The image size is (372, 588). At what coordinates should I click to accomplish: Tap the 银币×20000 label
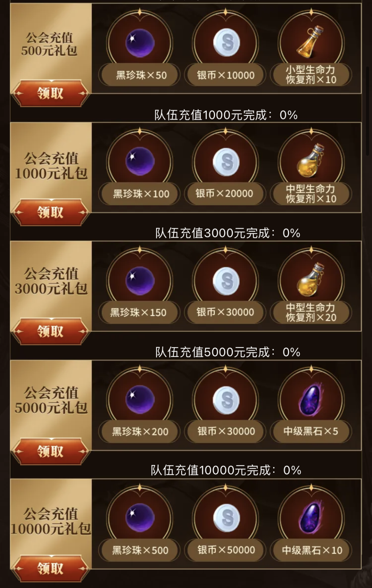pyautogui.click(x=225, y=194)
